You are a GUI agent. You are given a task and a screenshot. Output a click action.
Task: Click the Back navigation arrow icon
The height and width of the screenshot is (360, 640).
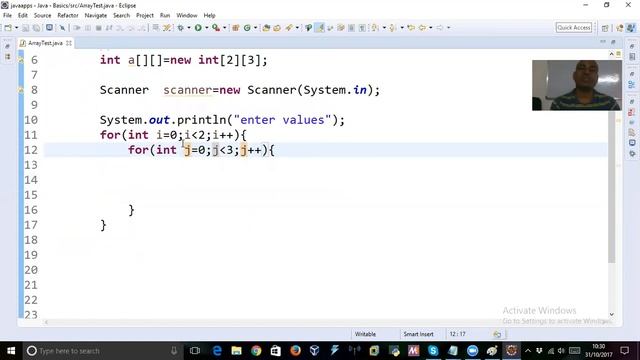pos(422,28)
